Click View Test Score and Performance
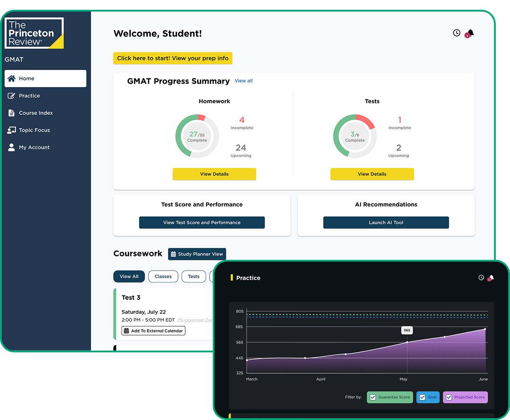Screen dimensions: 510x420 coord(202,222)
